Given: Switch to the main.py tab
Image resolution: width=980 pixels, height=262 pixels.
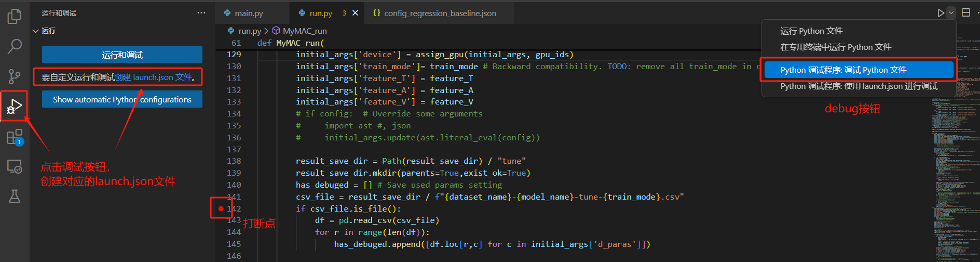Looking at the screenshot, I should coord(249,13).
